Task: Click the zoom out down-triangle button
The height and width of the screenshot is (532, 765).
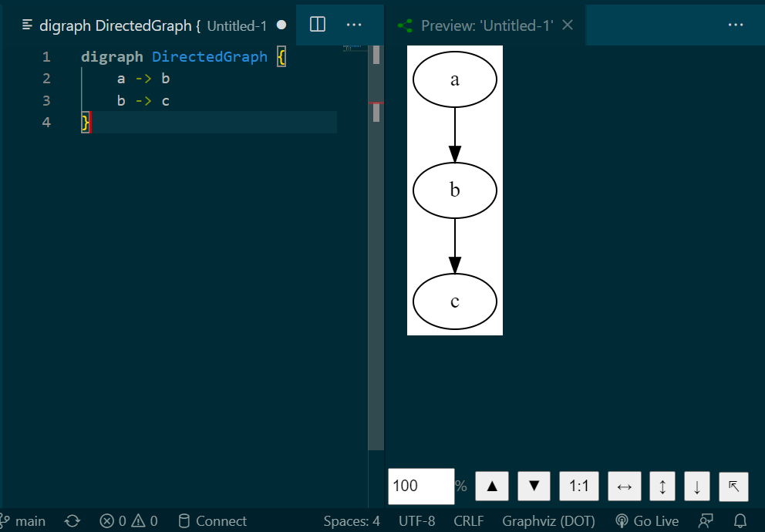Action: [534, 487]
